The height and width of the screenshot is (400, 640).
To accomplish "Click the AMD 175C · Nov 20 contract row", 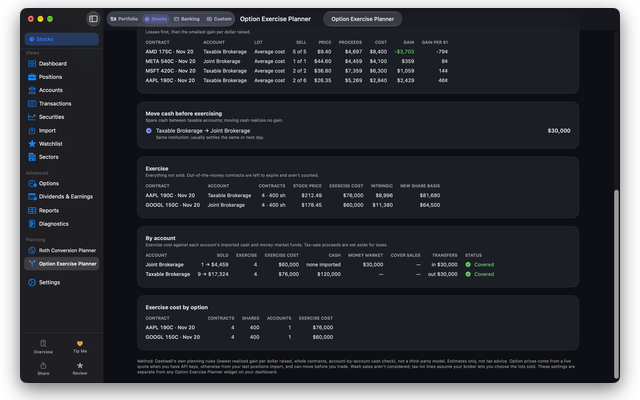I will point(296,52).
